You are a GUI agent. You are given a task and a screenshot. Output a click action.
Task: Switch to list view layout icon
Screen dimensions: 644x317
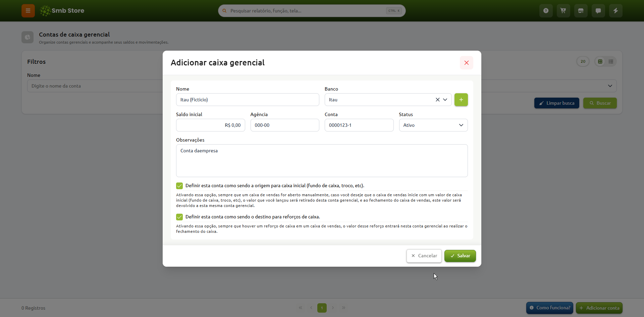tap(611, 61)
